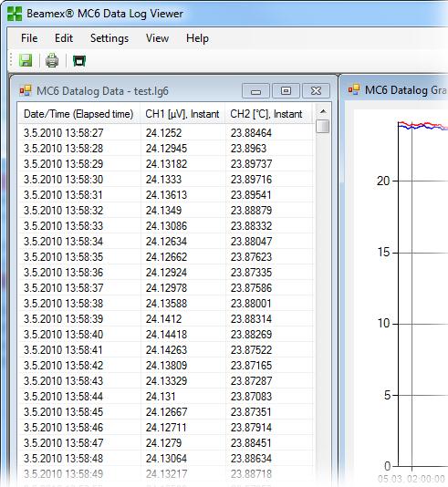Click CH2 value 23.87165
This screenshot has width=448, height=487.
251,365
